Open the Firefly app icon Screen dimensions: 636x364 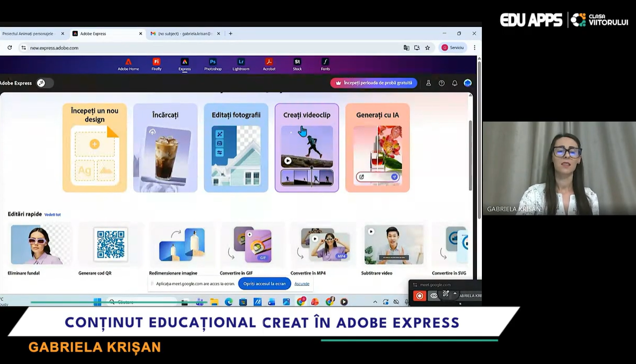tap(157, 64)
